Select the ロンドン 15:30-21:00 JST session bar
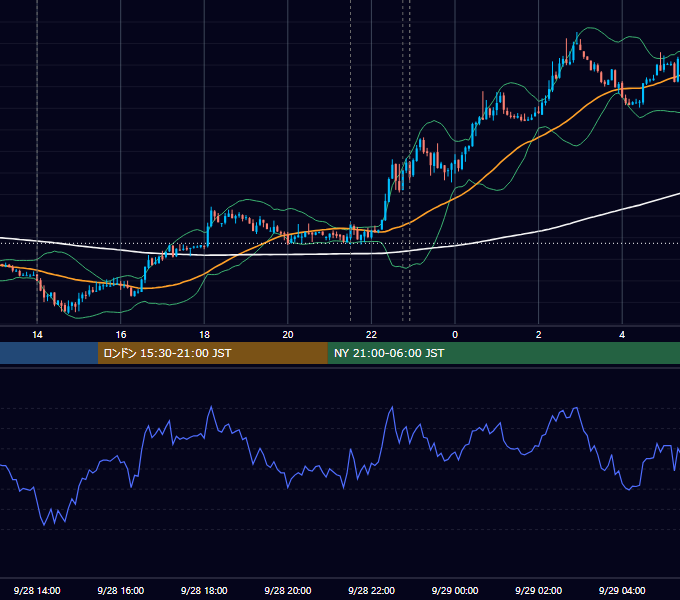Screen dimensions: 680x600 (212, 353)
